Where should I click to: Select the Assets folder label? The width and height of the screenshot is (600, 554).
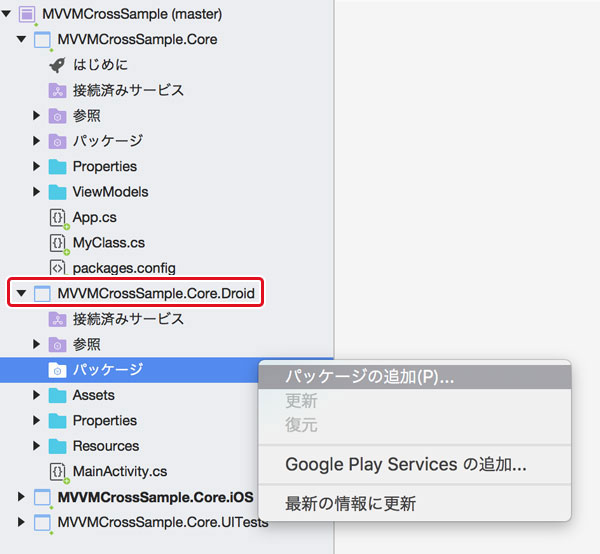pos(93,395)
